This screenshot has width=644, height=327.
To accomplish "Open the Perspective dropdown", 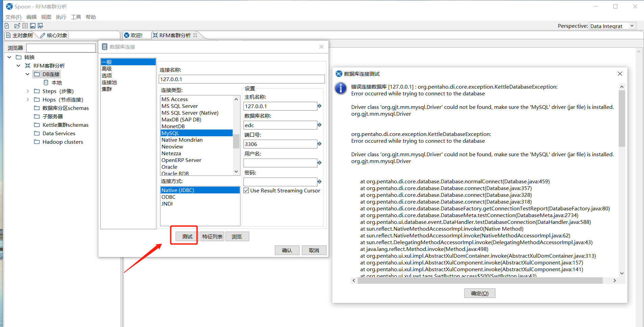I will click(x=632, y=26).
